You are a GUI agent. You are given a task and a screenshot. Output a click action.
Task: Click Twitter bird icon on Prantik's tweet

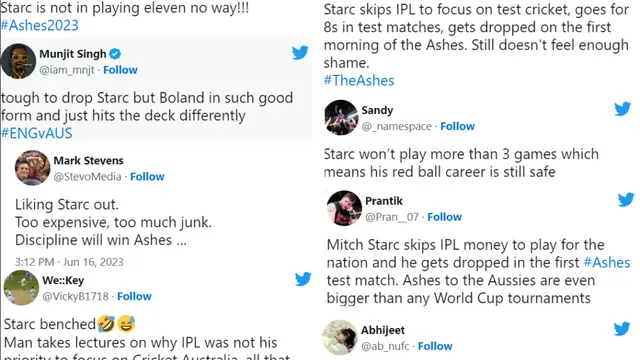[626, 200]
